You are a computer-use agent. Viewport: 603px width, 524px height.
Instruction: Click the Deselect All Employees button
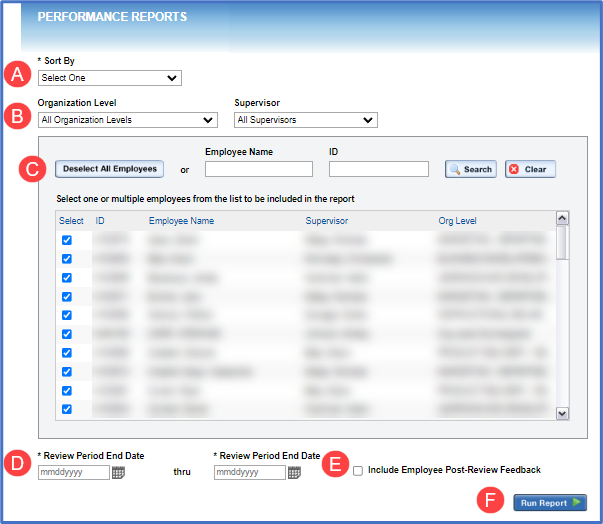pos(110,169)
